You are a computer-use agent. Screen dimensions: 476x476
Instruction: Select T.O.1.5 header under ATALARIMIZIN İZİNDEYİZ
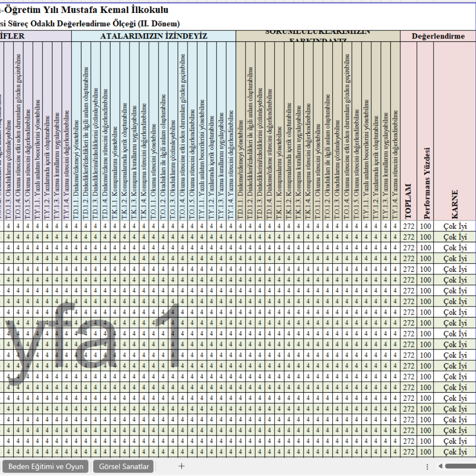192,131
